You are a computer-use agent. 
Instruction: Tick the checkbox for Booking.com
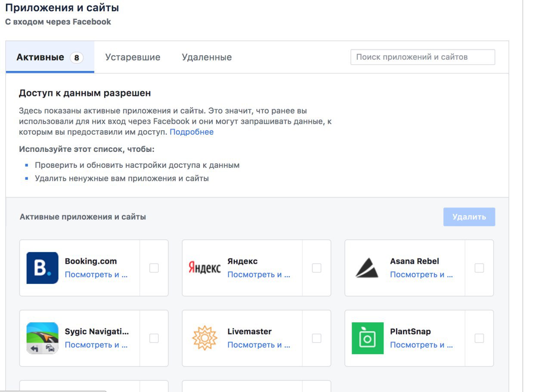154,268
